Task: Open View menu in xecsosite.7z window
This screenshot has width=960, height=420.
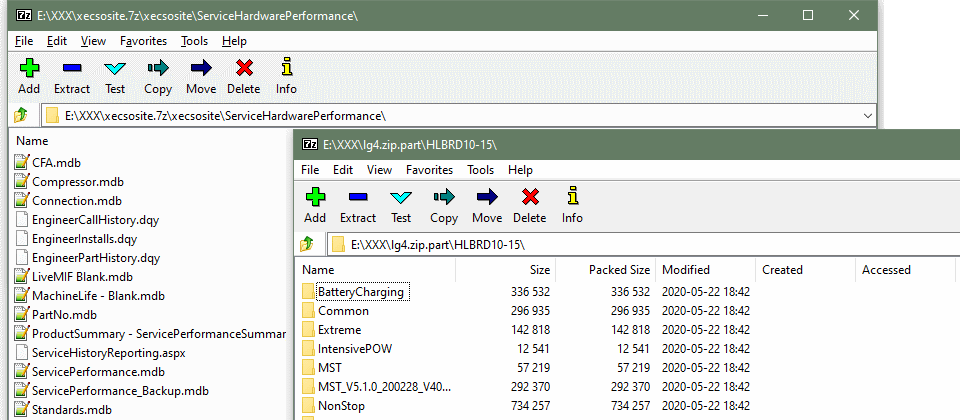Action: [93, 41]
